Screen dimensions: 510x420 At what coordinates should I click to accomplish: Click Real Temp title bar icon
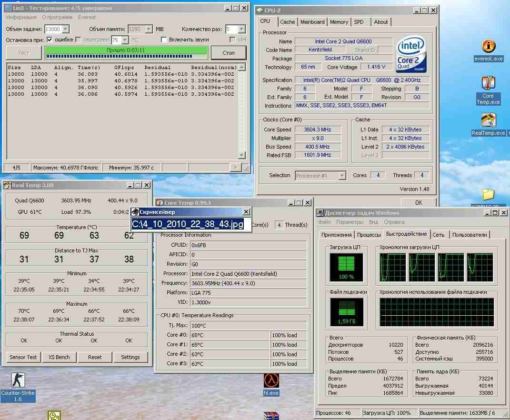click(x=7, y=185)
